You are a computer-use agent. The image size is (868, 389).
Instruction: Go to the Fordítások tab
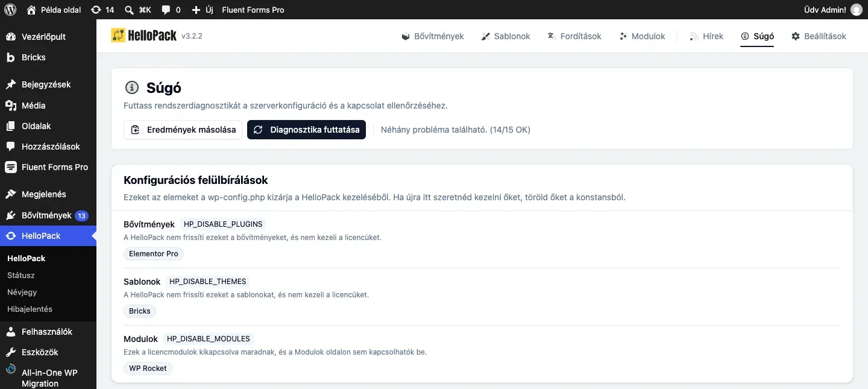coord(574,36)
